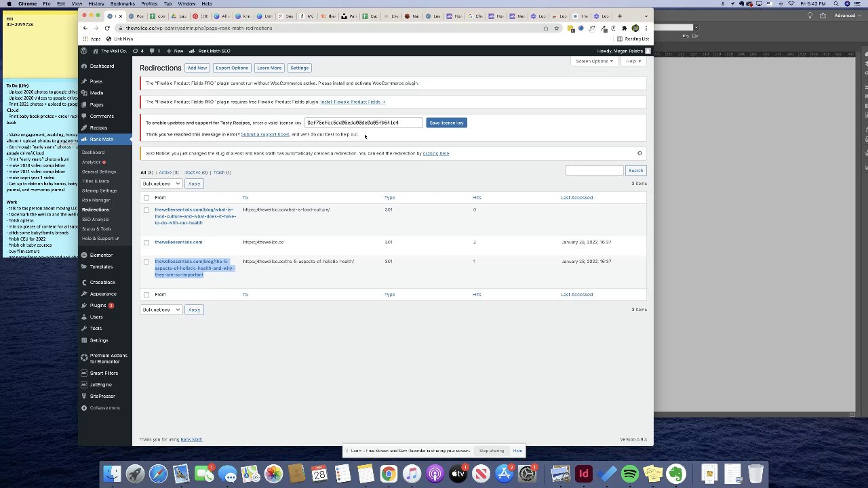Open Pages in the WordPress sidebar

tap(96, 104)
